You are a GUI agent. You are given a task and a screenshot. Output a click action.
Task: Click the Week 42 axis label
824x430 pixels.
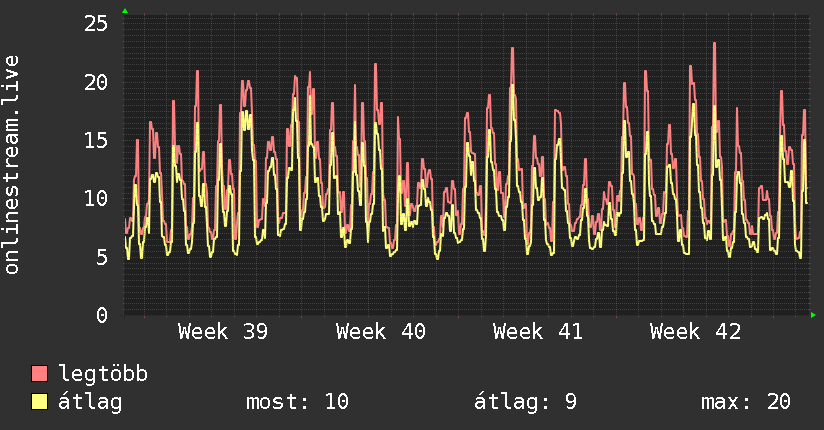click(x=695, y=332)
